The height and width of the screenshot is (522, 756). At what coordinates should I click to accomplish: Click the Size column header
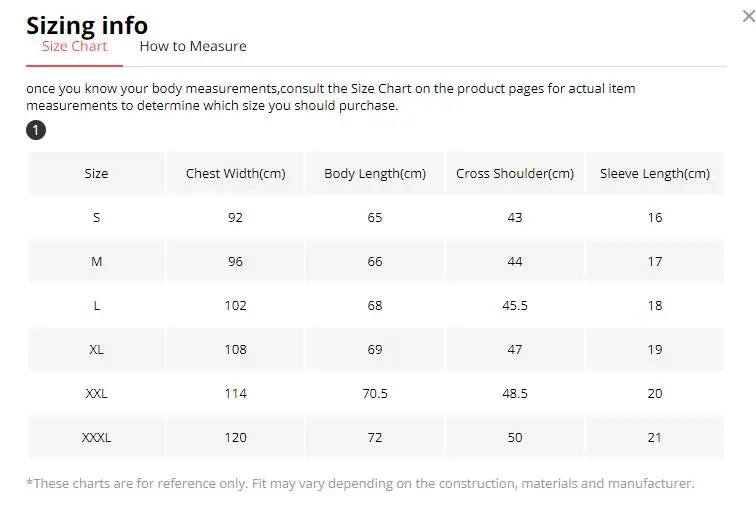(96, 173)
